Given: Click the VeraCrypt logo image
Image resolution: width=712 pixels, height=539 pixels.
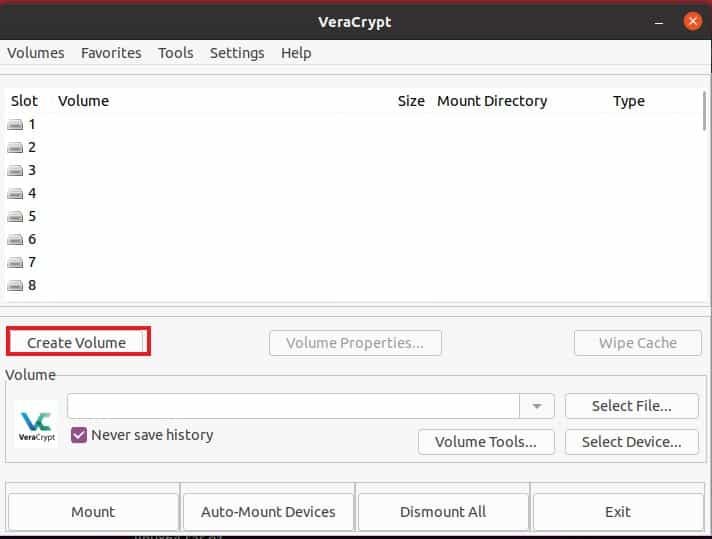Looking at the screenshot, I should (36, 424).
